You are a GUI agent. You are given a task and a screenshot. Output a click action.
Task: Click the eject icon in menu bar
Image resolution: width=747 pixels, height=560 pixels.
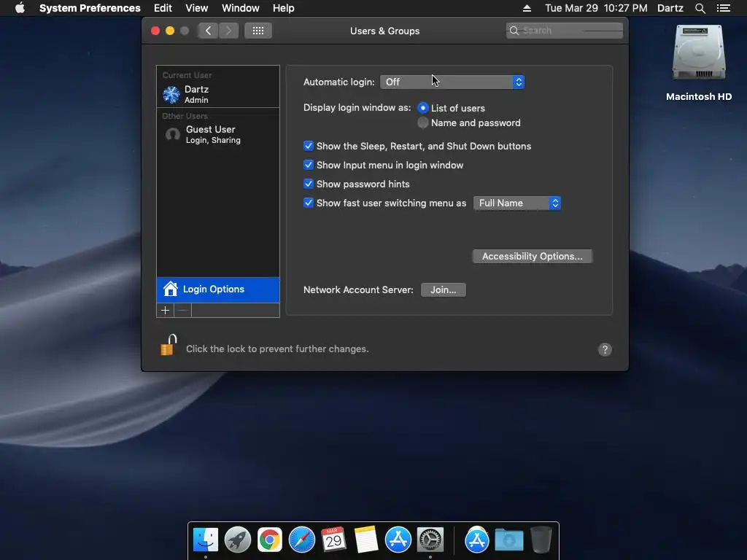click(x=527, y=8)
